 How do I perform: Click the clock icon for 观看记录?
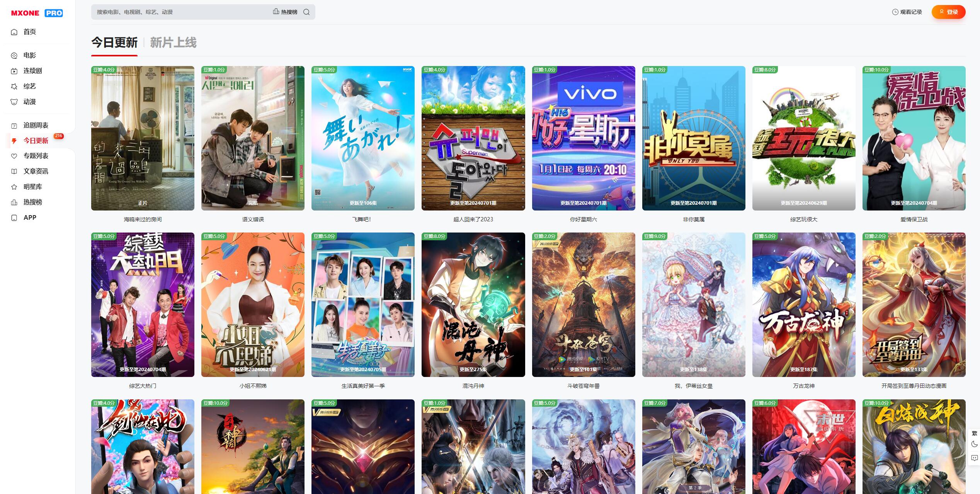pos(895,12)
